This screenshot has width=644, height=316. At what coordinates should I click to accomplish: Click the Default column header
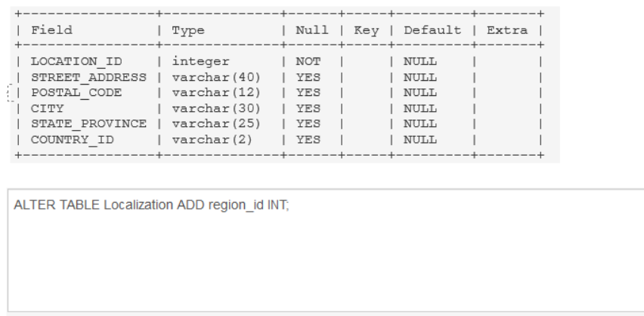point(432,31)
